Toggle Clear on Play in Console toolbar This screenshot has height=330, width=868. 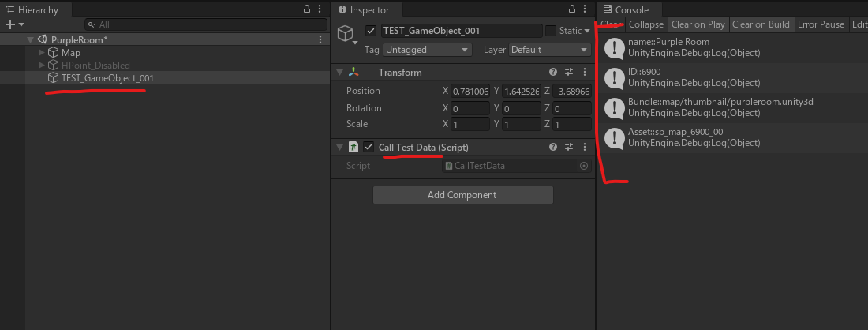(x=698, y=24)
